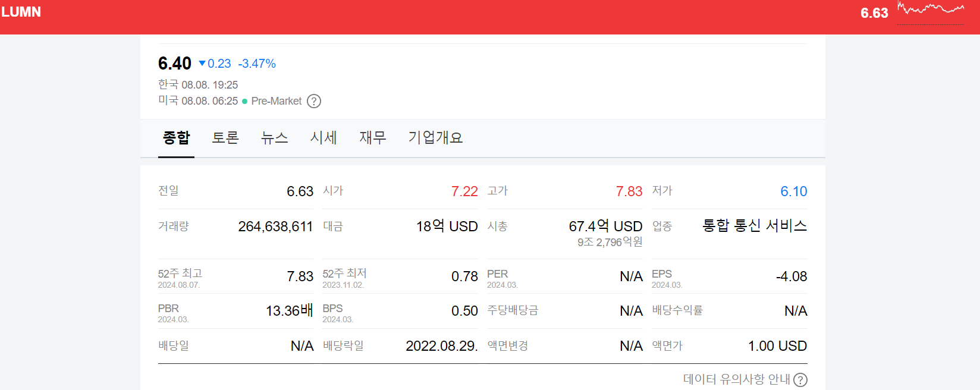The height and width of the screenshot is (390, 980).
Task: Open the Pre-Market help question icon
Action: click(x=314, y=101)
